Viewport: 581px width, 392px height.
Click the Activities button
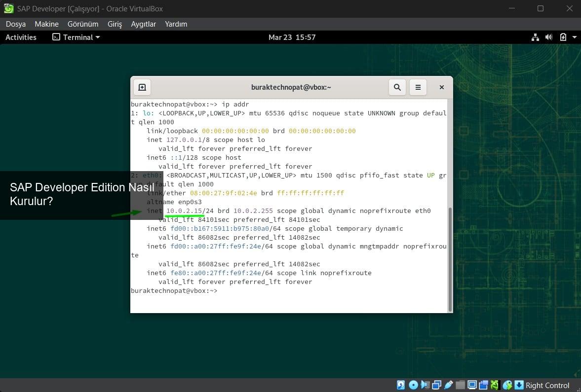[x=21, y=37]
